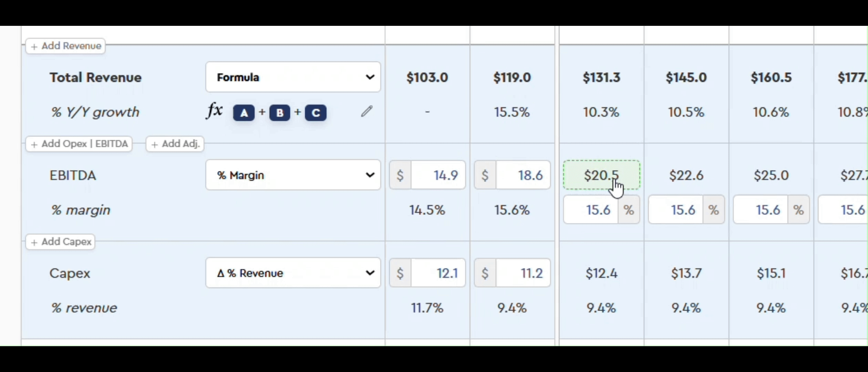Select variable C chip in formula
Screen dimensions: 868x372
coord(316,113)
